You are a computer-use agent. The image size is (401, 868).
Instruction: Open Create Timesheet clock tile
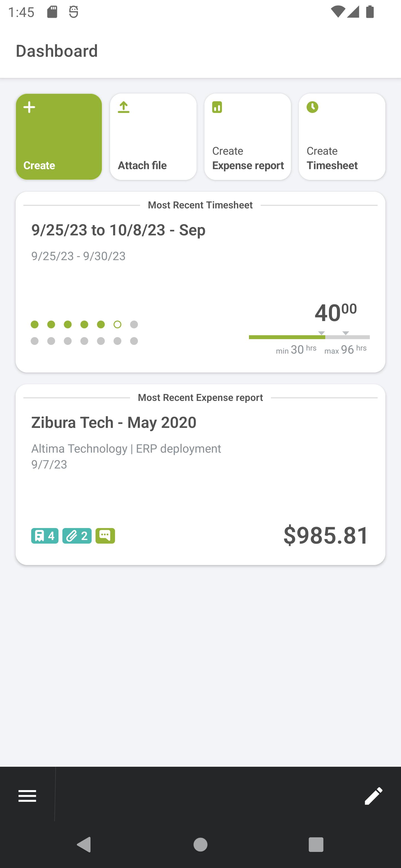point(342,137)
